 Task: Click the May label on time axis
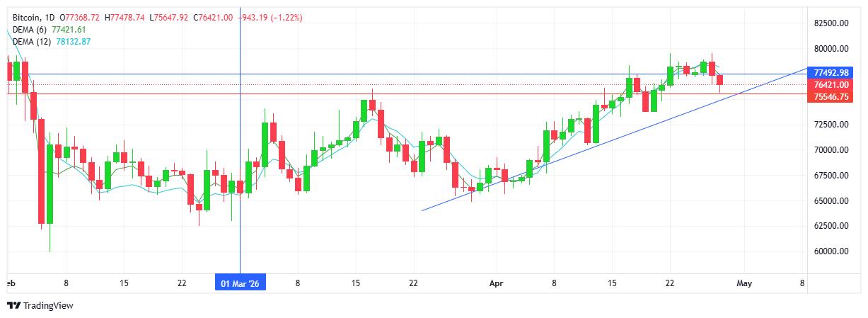pyautogui.click(x=743, y=283)
